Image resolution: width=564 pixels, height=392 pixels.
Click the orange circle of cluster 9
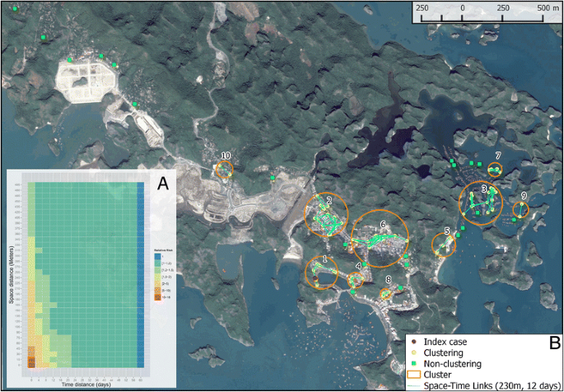pyautogui.click(x=520, y=210)
